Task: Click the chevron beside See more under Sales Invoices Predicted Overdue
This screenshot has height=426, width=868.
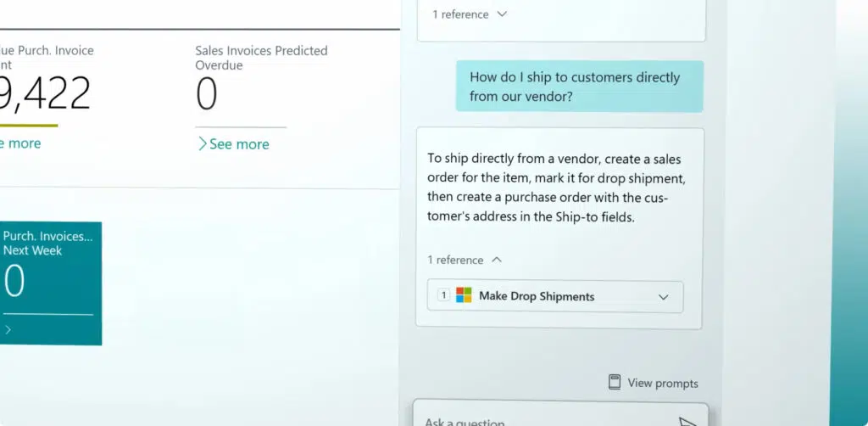Action: (202, 144)
